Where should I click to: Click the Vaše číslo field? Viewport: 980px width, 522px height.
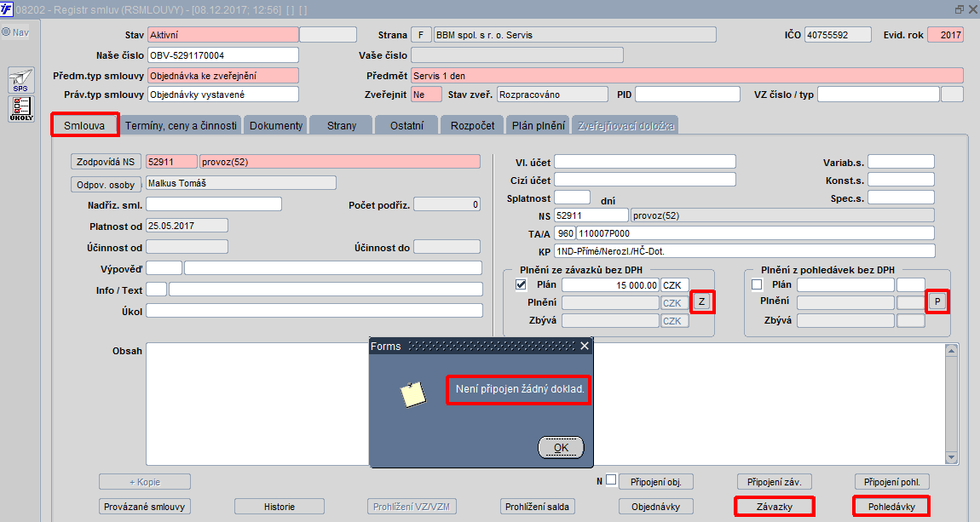point(517,55)
